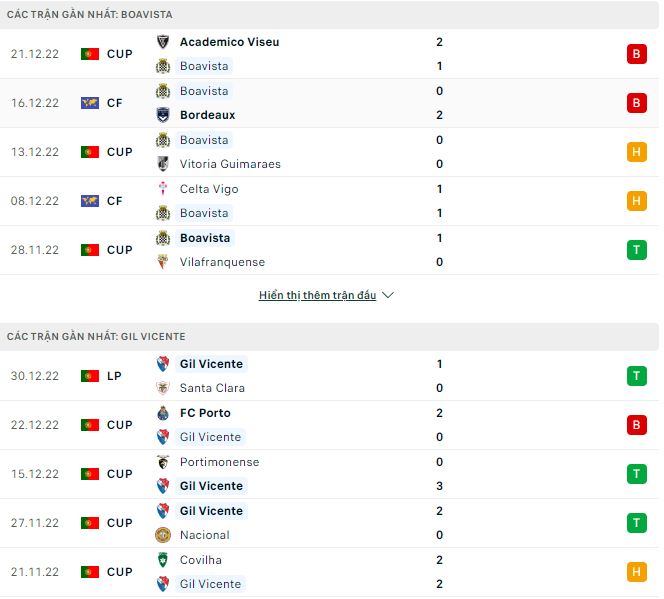
Task: Click the Bordeaux club crest icon
Action: tap(163, 115)
